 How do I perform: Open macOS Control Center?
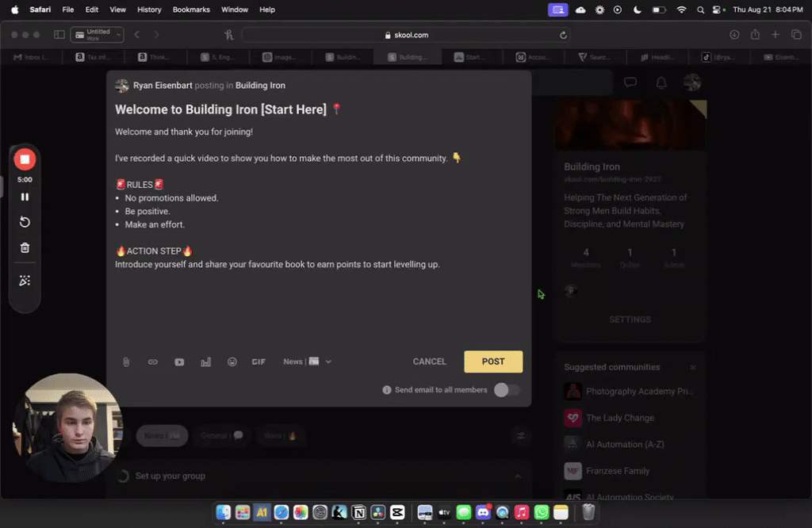pos(717,10)
